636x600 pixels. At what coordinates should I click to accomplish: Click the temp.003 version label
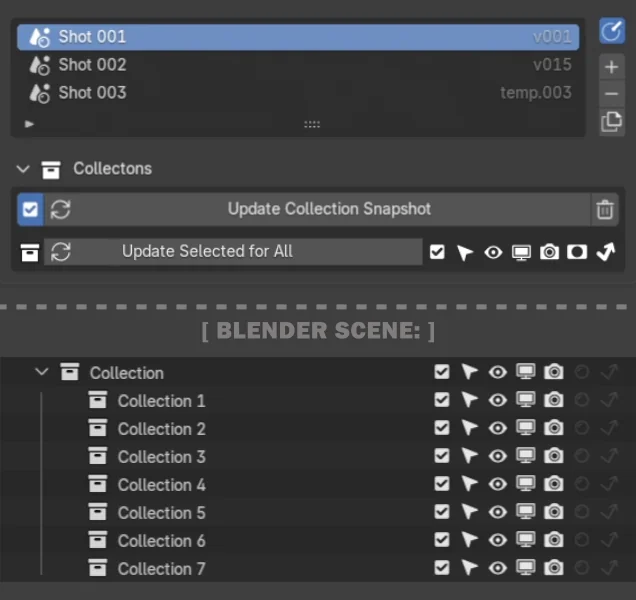pos(536,93)
